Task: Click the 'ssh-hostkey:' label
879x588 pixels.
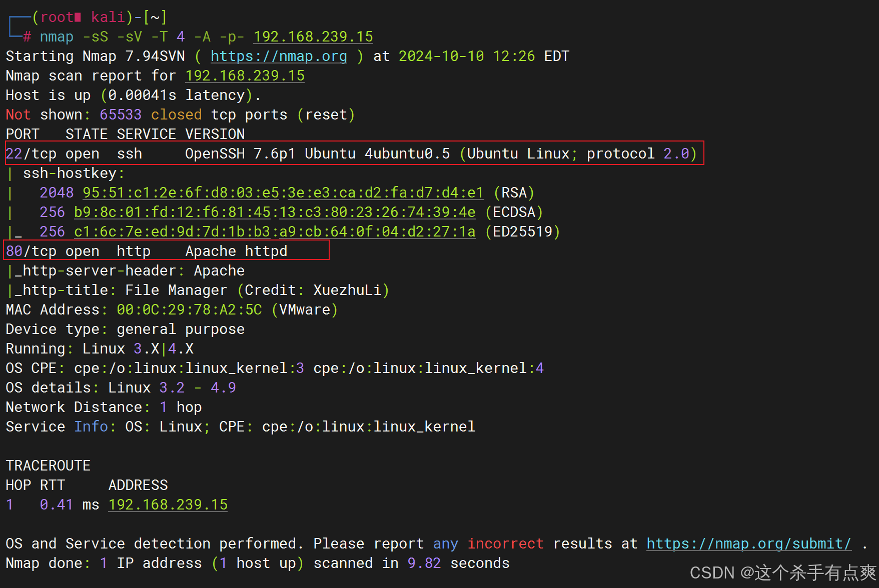Action: pyautogui.click(x=74, y=173)
